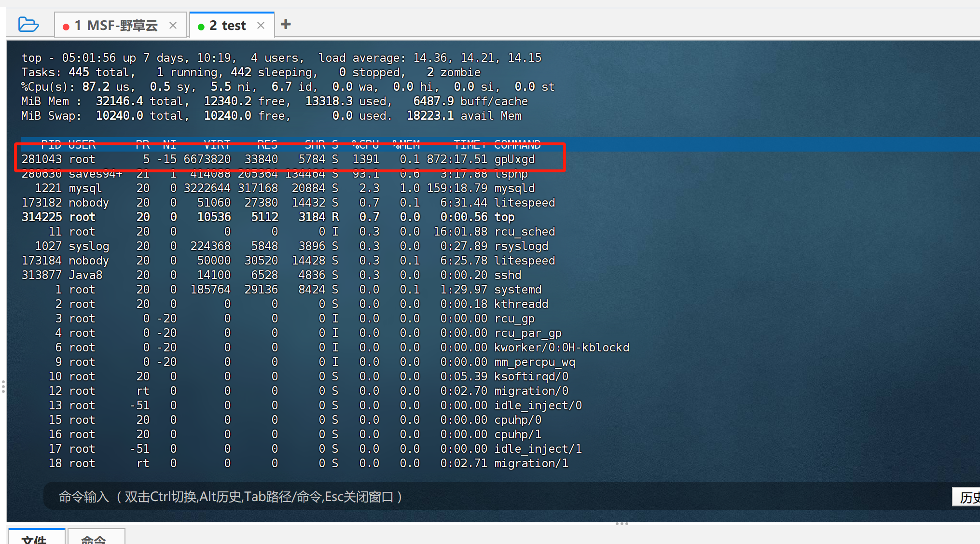Click green status dot on test tab
The height and width of the screenshot is (544, 980).
[201, 27]
